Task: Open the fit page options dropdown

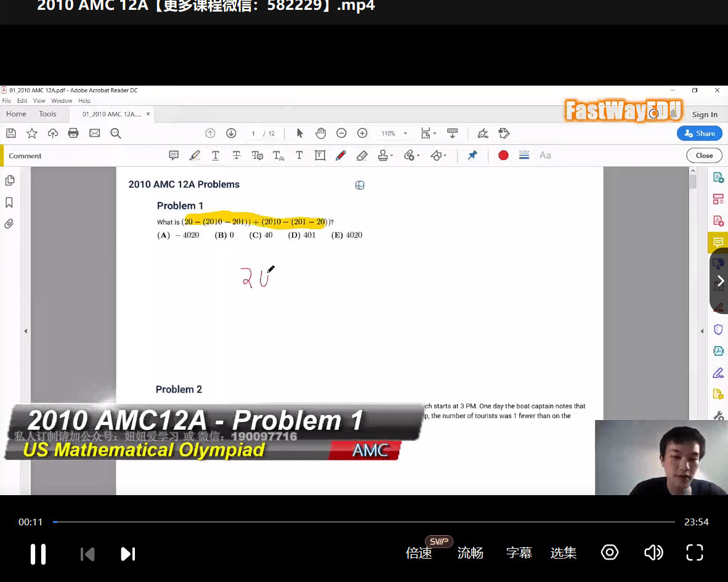Action: tap(428, 134)
